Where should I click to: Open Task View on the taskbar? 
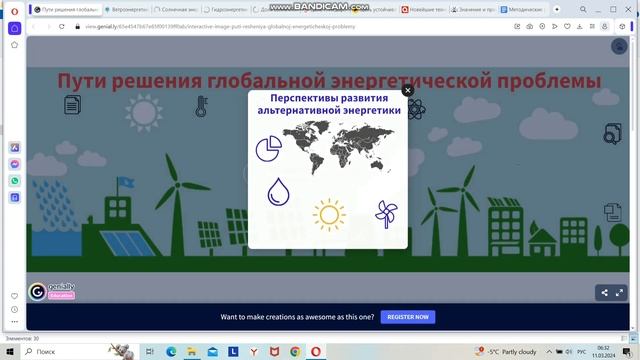tap(150, 351)
